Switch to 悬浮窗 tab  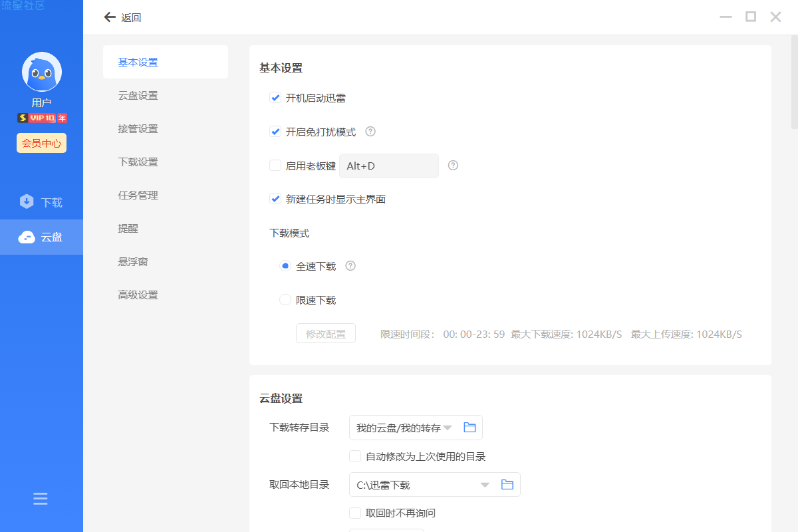(x=166, y=261)
